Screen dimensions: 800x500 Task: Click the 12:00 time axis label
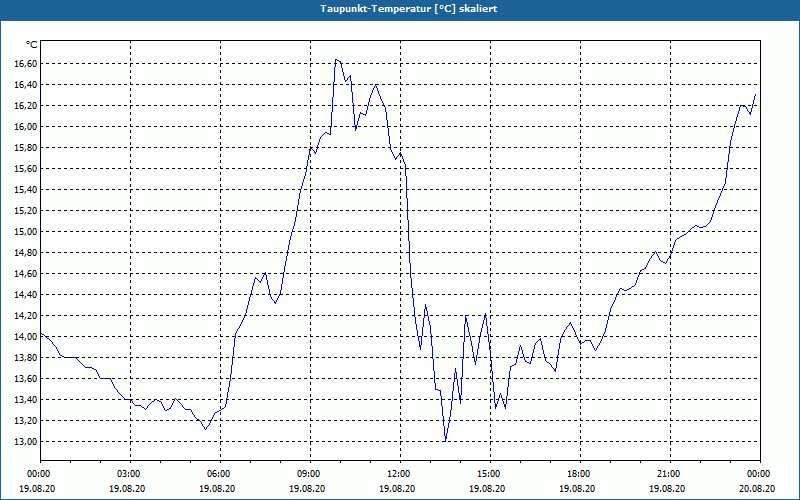click(401, 474)
